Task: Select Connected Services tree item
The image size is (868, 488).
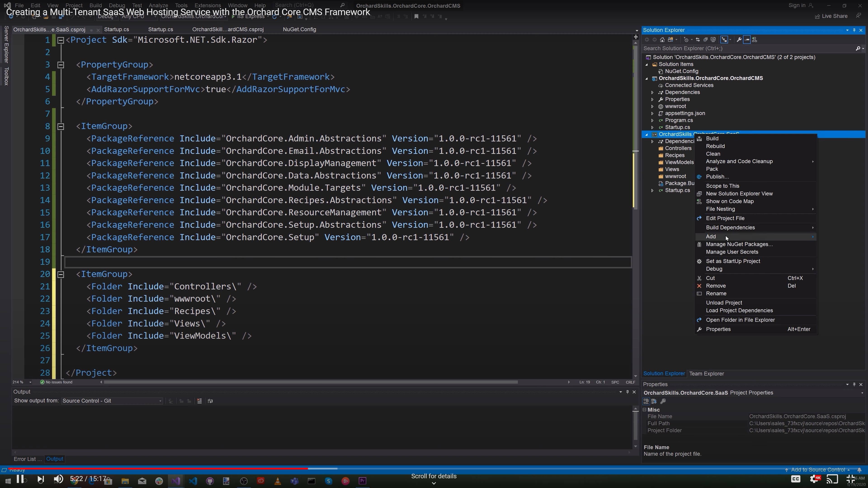Action: click(x=689, y=85)
